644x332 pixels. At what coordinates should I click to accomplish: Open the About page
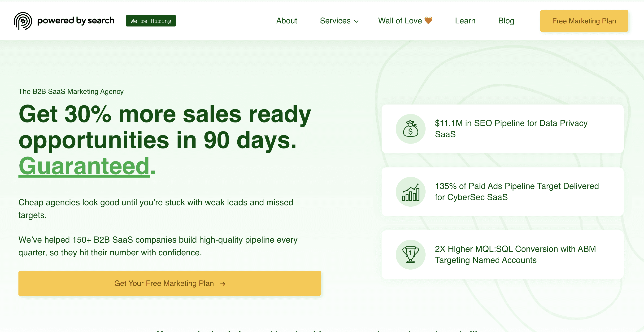point(287,21)
